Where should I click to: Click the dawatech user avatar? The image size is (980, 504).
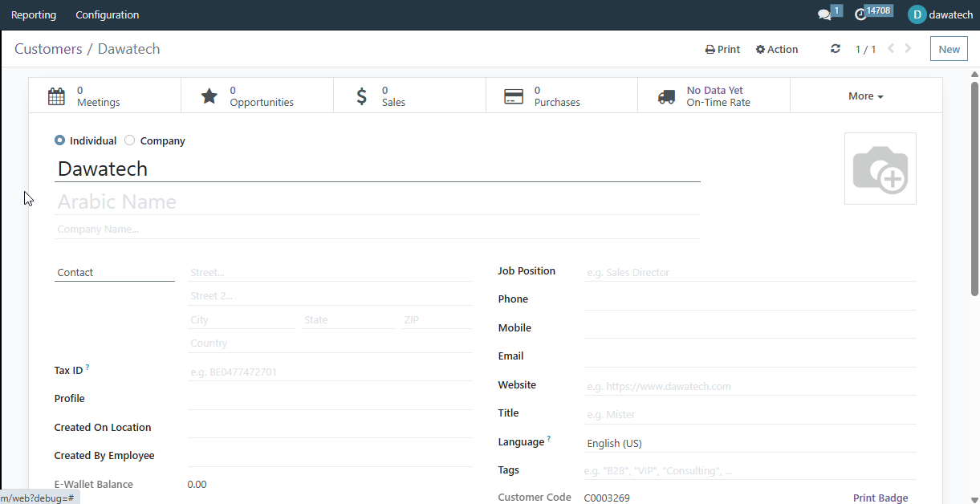click(917, 15)
